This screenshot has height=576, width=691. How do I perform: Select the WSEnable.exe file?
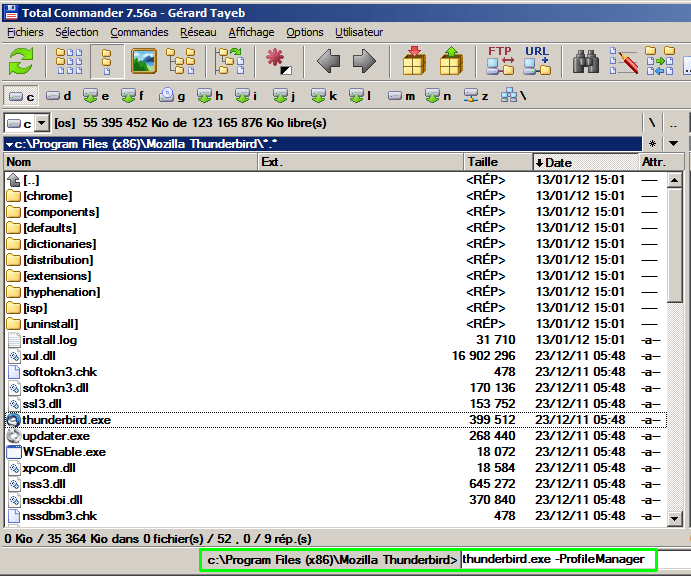click(x=336, y=452)
